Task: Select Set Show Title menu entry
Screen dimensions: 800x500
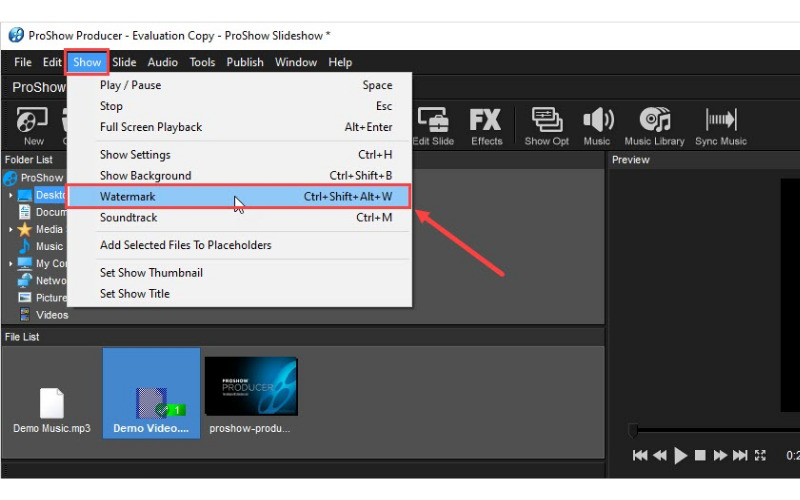Action: tap(239, 293)
